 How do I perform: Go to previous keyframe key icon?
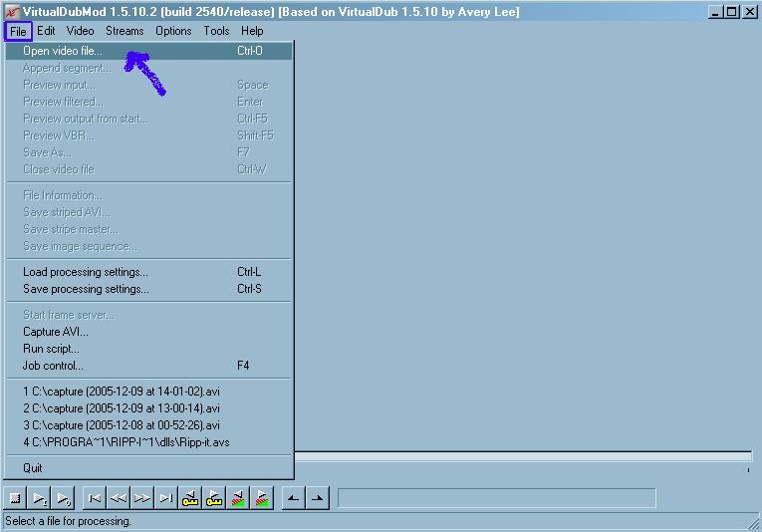pos(190,498)
